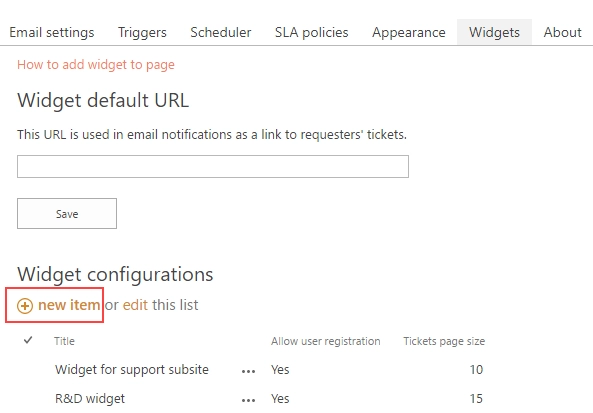Sort by Allow user registration column header
The height and width of the screenshot is (413, 593).
[326, 341]
